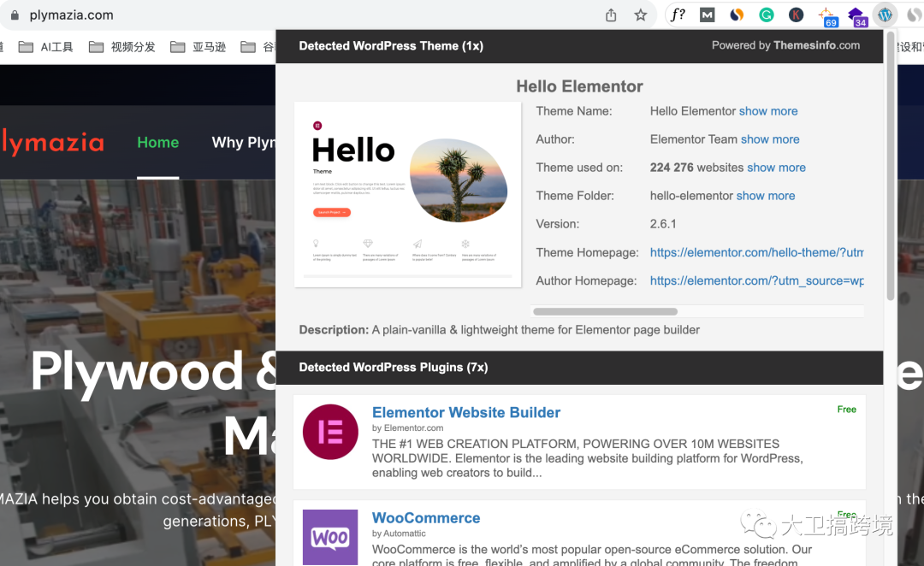Viewport: 924px width, 566px height.
Task: Click show more beside hello-elementor folder
Action: [766, 196]
